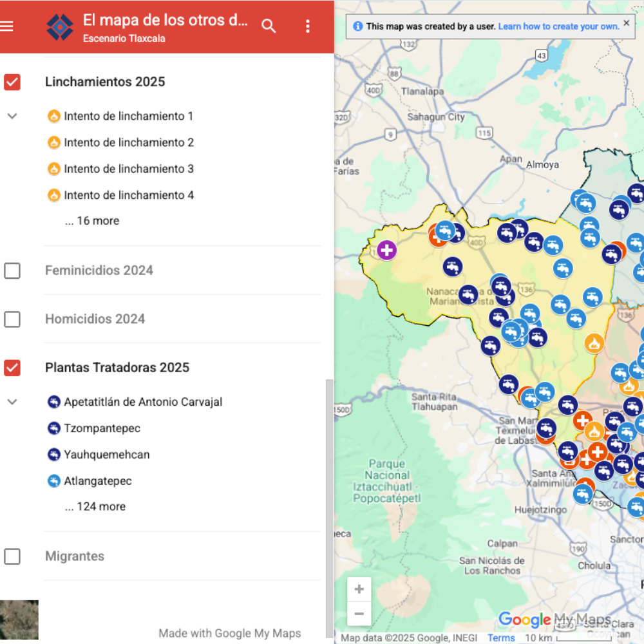
Task: Open the three-dot more options menu
Action: (x=308, y=26)
